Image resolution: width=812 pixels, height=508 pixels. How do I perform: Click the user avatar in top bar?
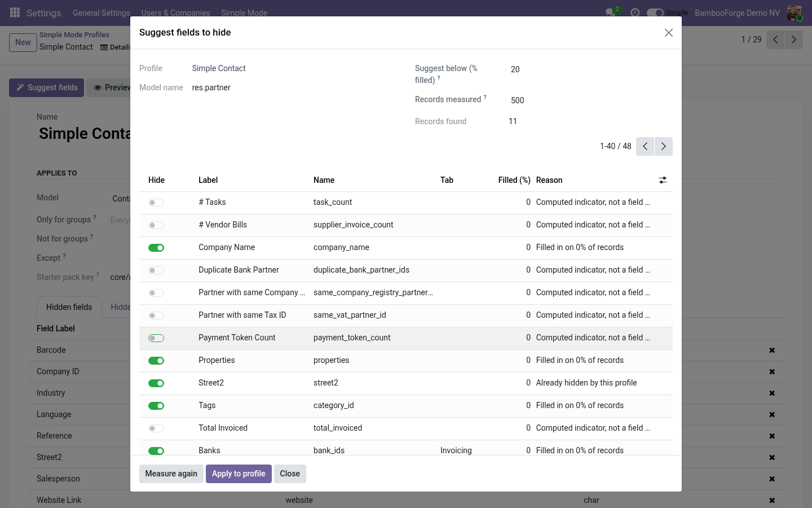[795, 12]
